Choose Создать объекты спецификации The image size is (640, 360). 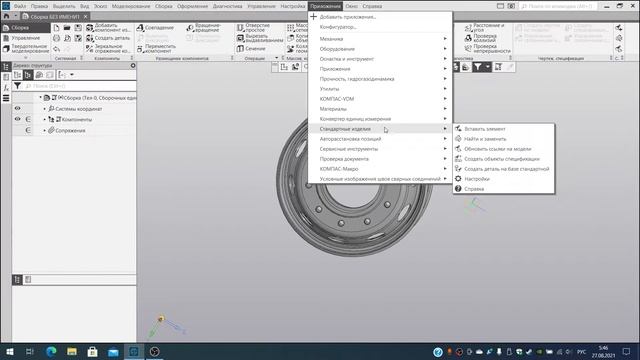click(x=504, y=159)
